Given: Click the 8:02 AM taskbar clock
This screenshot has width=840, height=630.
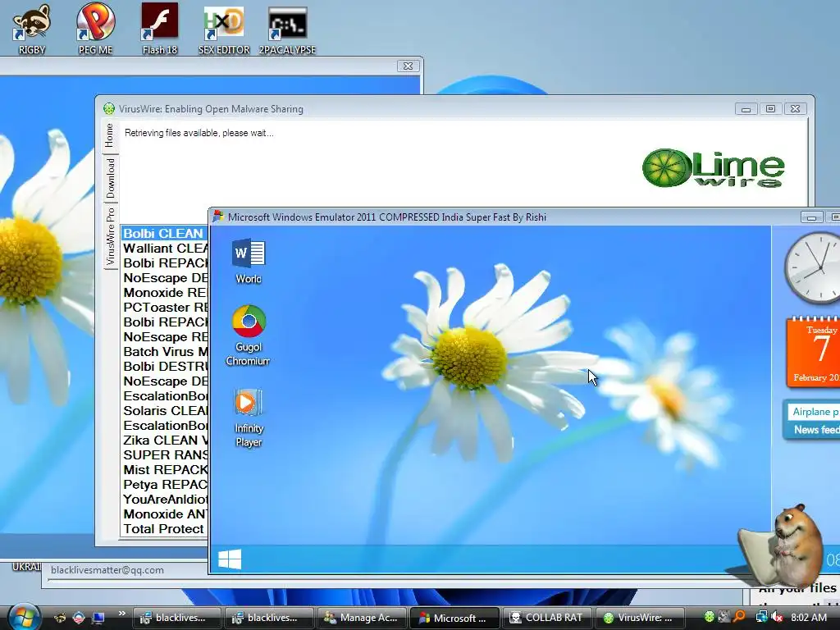Looking at the screenshot, I should pyautogui.click(x=808, y=617).
